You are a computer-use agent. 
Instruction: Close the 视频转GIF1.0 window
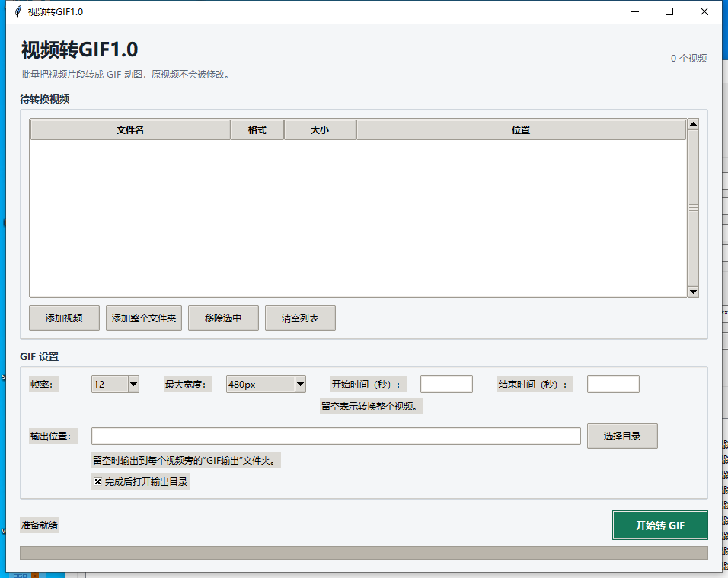pos(704,11)
